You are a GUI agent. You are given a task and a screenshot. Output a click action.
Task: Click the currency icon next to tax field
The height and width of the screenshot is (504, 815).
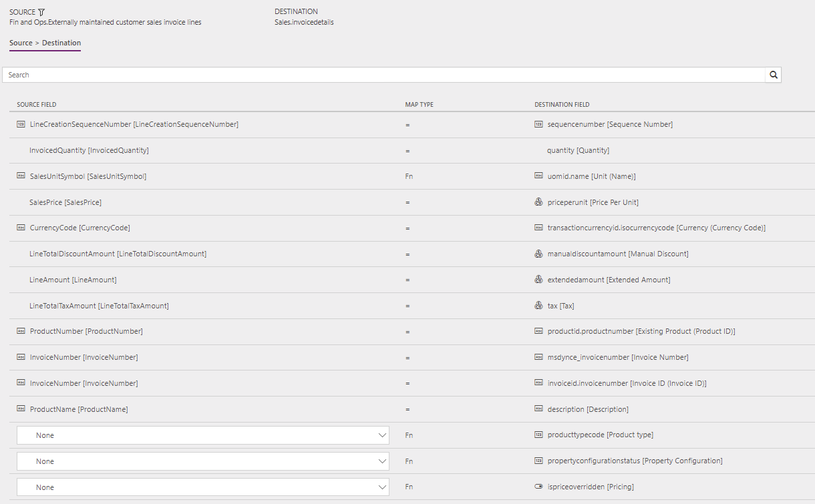tap(538, 305)
